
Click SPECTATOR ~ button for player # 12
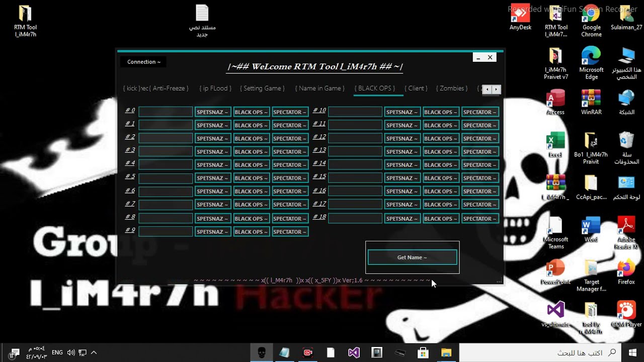coord(480,138)
